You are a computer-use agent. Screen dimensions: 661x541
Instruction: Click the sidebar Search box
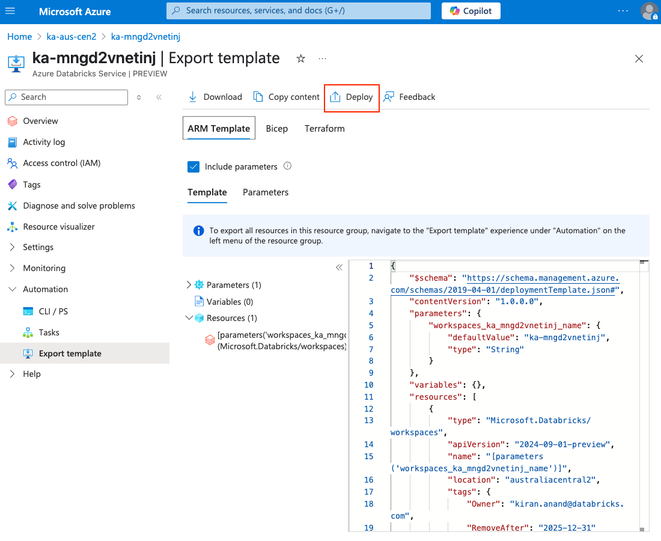click(x=66, y=97)
